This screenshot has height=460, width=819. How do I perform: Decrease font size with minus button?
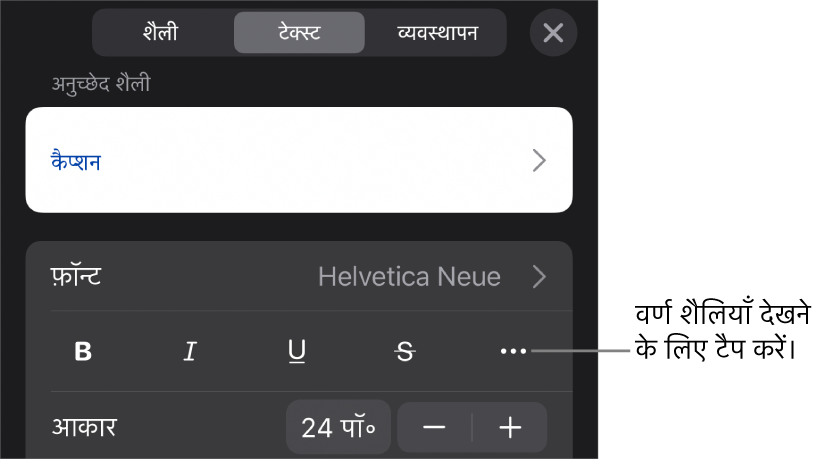434,428
